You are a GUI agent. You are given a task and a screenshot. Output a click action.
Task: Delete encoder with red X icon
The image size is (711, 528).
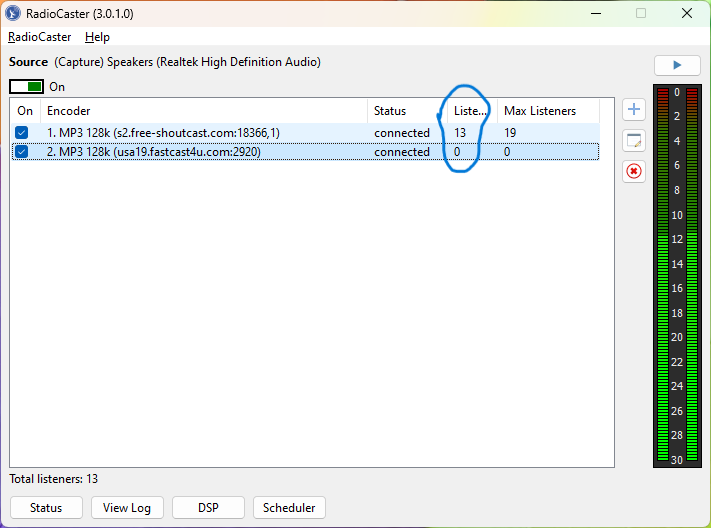click(x=634, y=171)
